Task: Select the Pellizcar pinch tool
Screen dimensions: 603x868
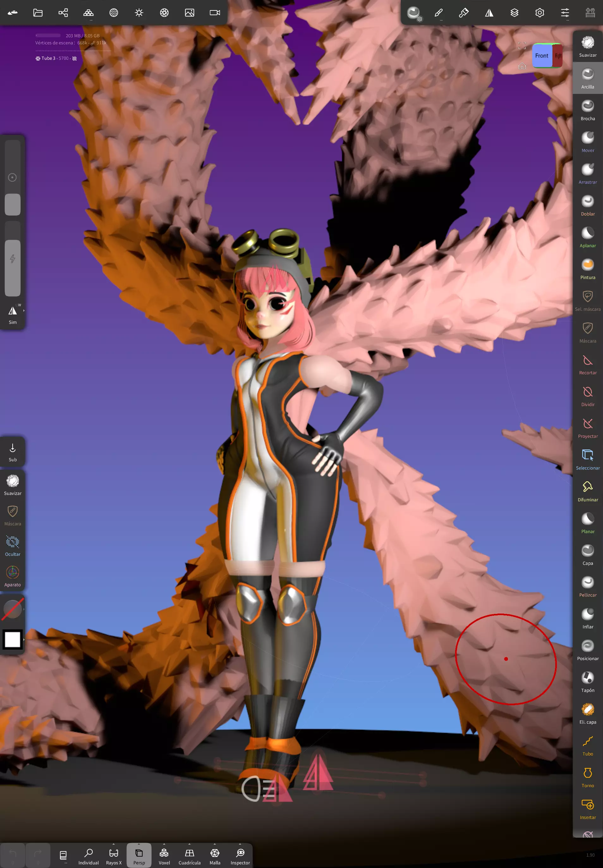Action: pyautogui.click(x=588, y=586)
